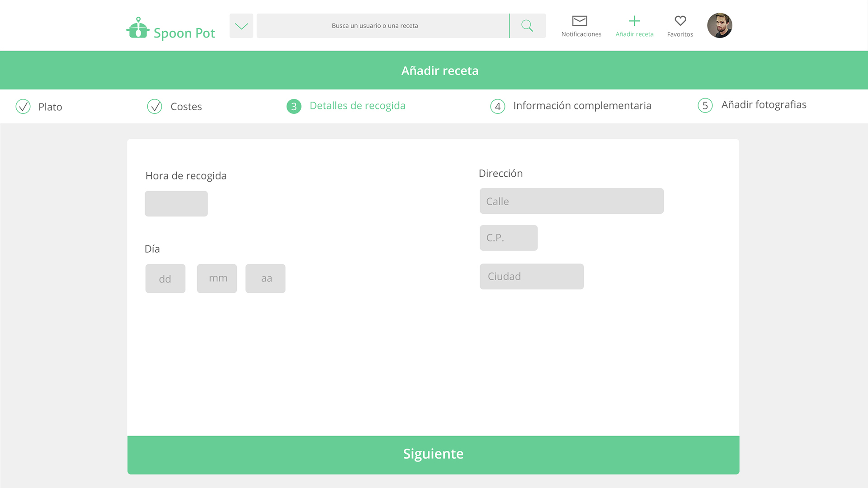Open the user profile avatar

(x=720, y=25)
